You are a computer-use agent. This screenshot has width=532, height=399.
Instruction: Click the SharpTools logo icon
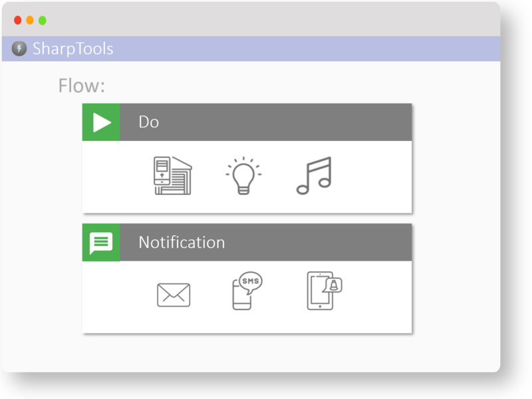click(20, 48)
